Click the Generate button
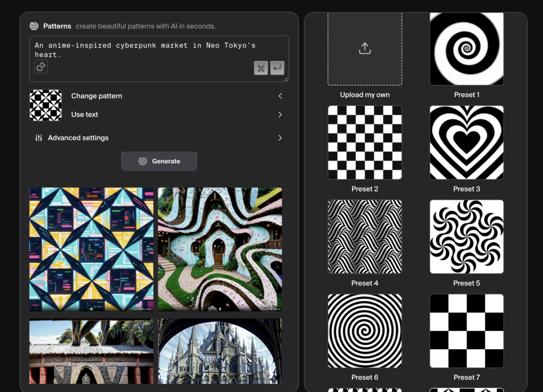The width and height of the screenshot is (543, 392). 159,161
